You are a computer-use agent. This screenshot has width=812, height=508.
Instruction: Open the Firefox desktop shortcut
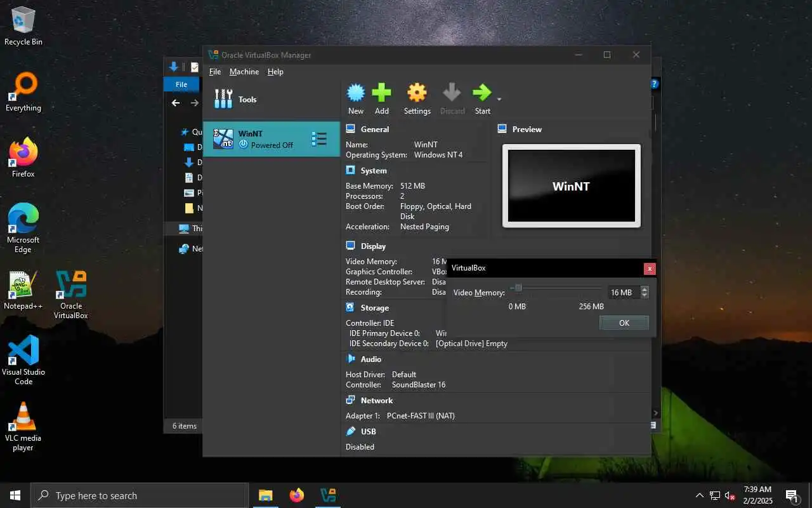23,157
